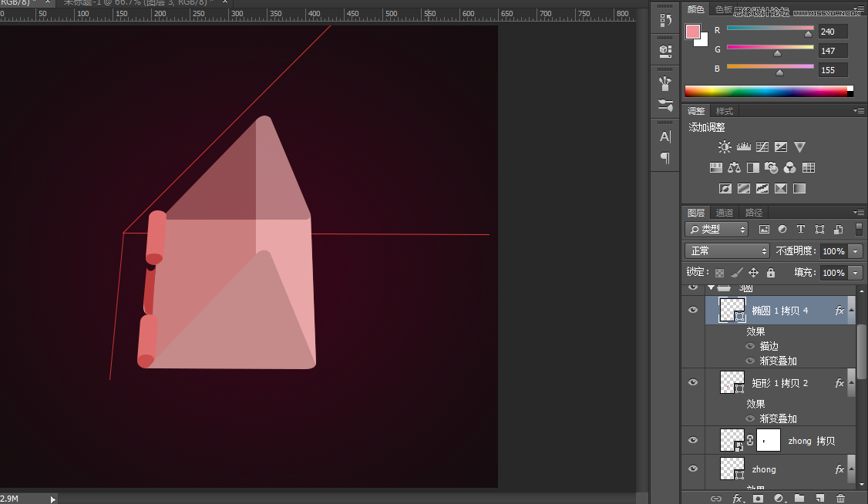Open the History panel icon
868x504 pixels.
pos(665,21)
